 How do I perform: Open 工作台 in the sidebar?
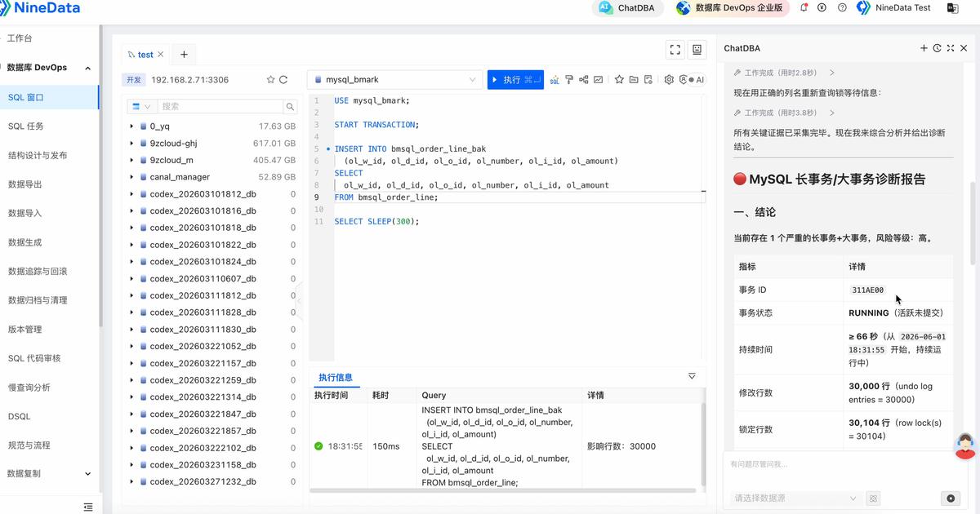pyautogui.click(x=20, y=38)
